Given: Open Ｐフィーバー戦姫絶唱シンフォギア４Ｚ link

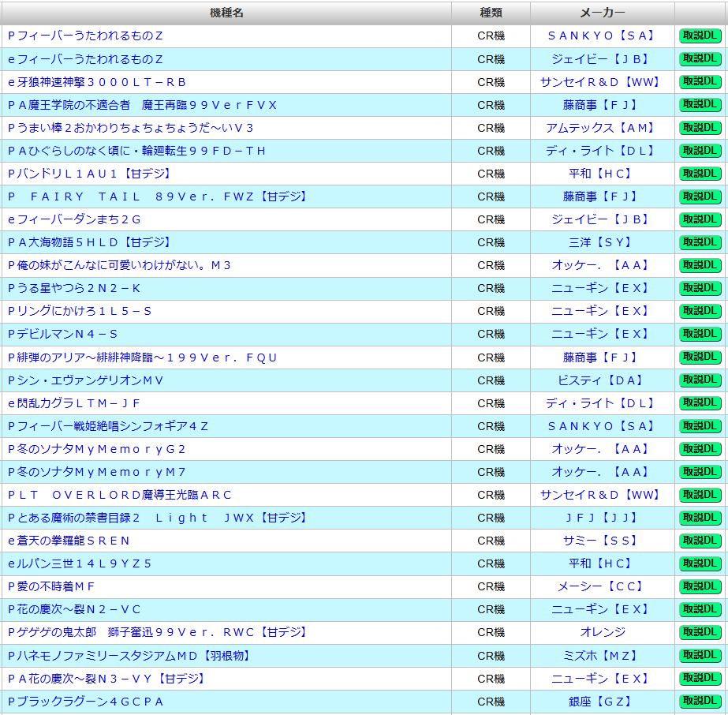Looking at the screenshot, I should click(108, 426).
